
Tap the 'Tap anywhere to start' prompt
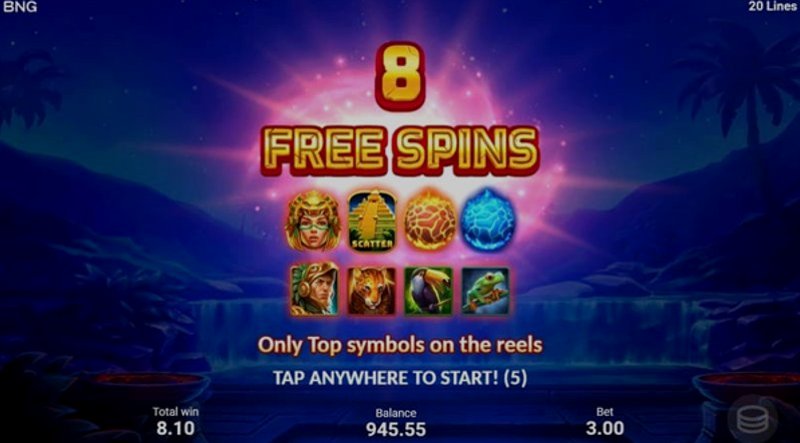tap(400, 378)
